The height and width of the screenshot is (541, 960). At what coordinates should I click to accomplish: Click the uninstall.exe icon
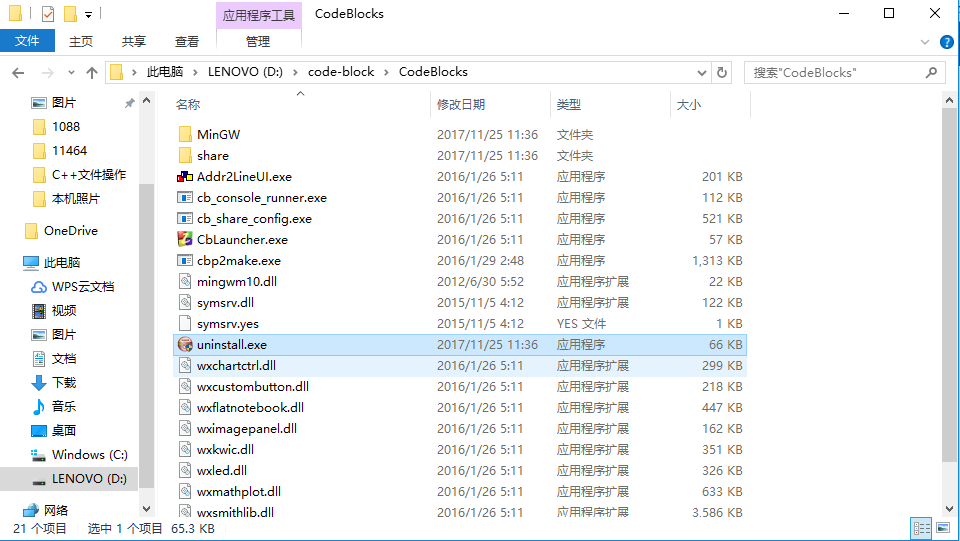185,345
